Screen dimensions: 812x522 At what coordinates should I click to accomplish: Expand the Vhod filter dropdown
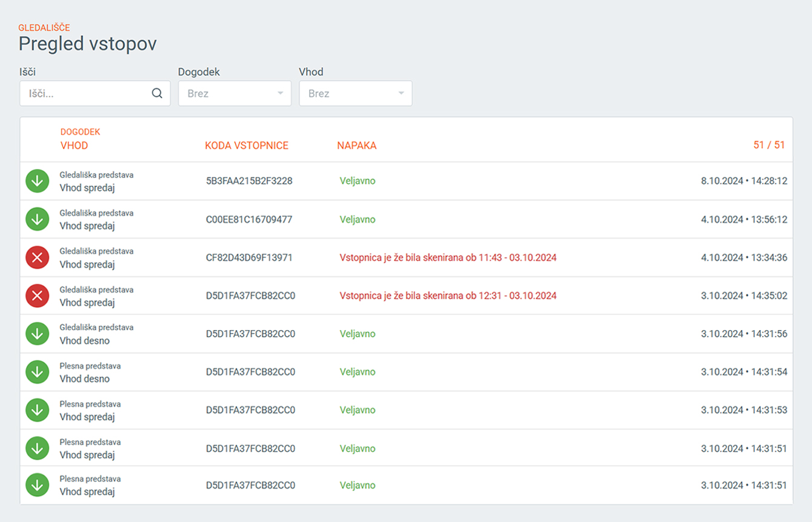[356, 93]
